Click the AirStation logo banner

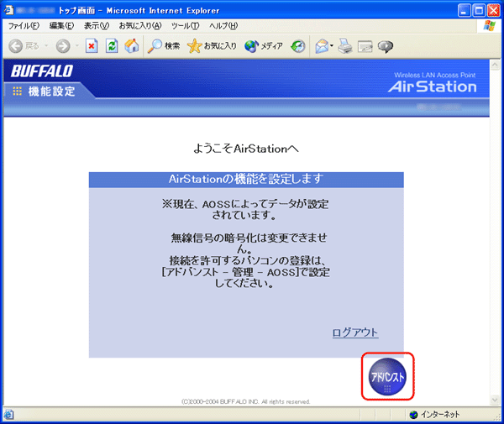pos(433,83)
